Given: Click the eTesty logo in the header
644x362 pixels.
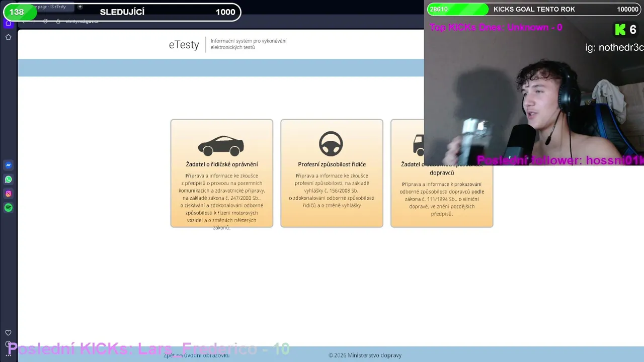Looking at the screenshot, I should click(x=184, y=44).
